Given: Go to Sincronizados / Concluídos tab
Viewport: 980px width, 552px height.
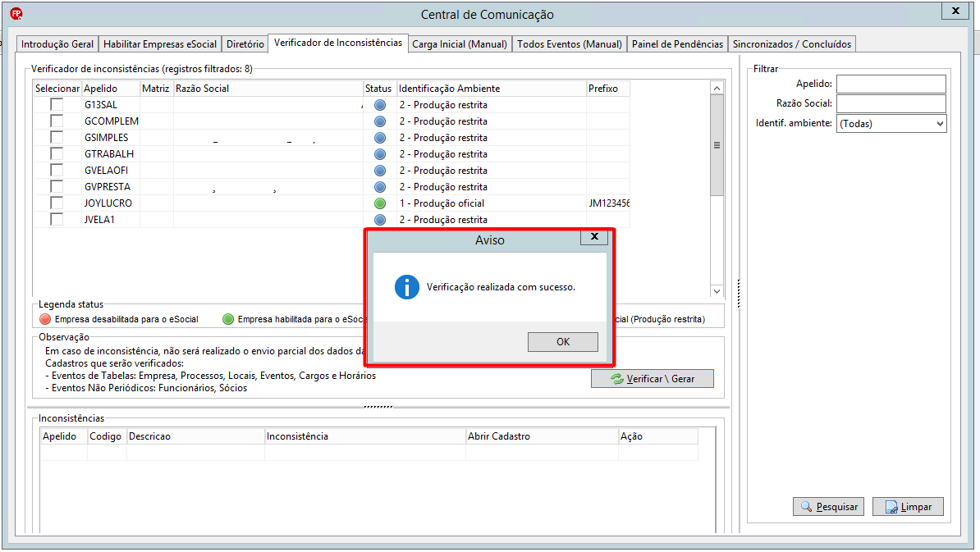Looking at the screenshot, I should [792, 44].
